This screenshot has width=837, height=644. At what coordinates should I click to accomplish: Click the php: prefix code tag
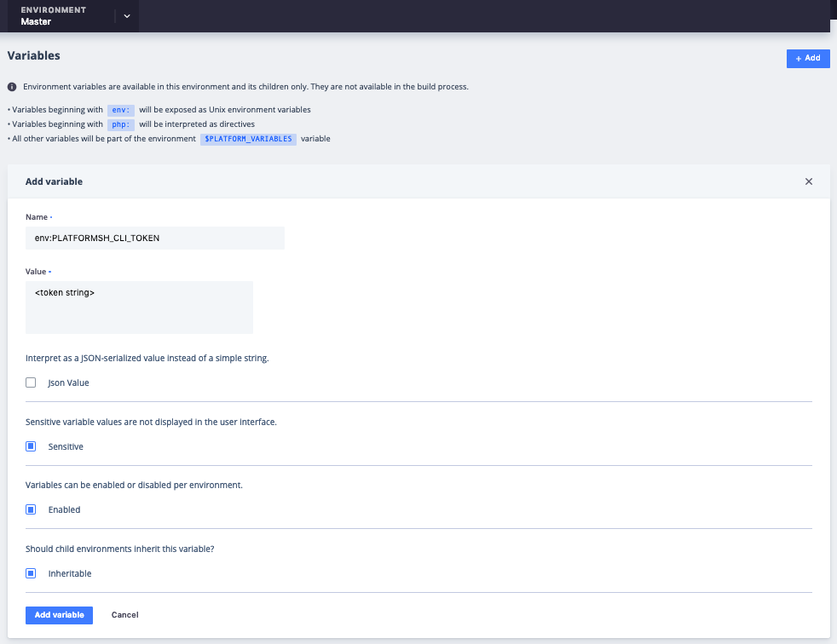pos(121,124)
